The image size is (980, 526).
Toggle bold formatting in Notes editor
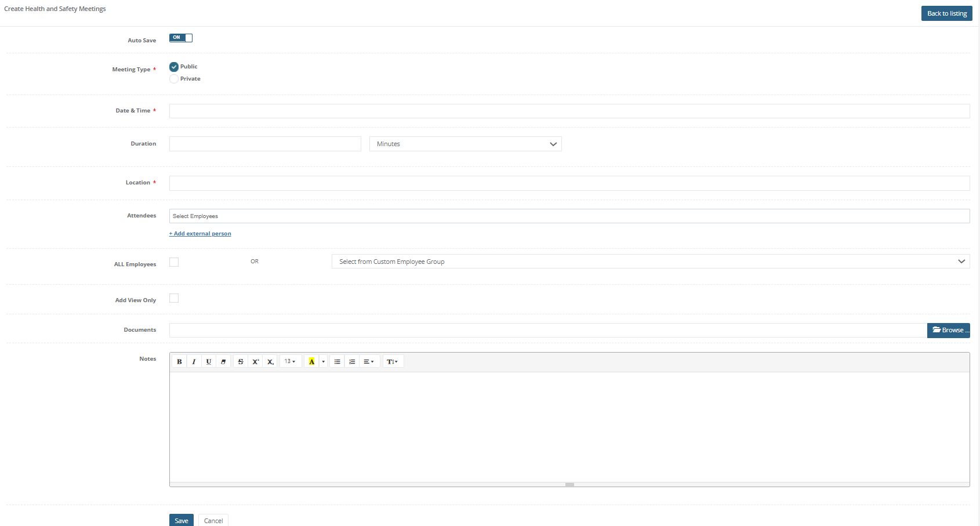pos(179,361)
